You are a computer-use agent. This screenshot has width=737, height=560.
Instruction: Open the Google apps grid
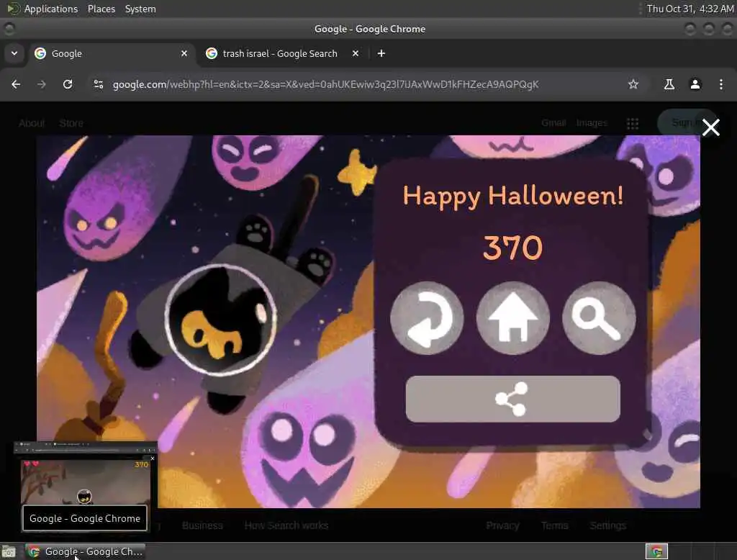point(633,123)
